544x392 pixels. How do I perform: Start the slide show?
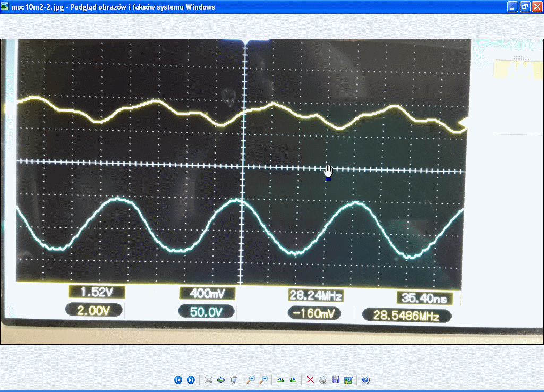point(233,380)
